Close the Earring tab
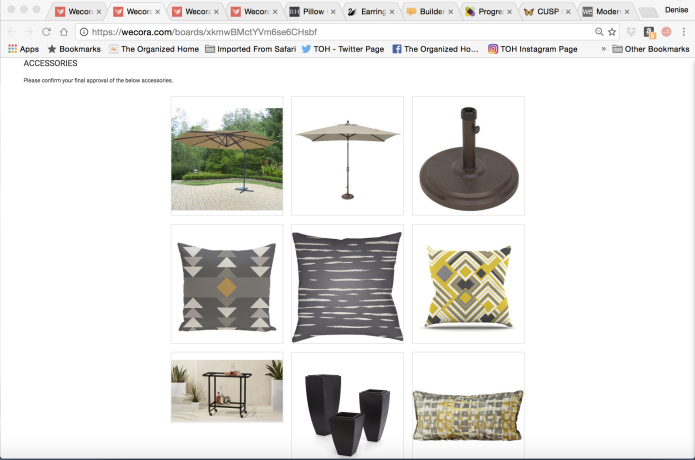This screenshot has width=695, height=460. [x=392, y=12]
